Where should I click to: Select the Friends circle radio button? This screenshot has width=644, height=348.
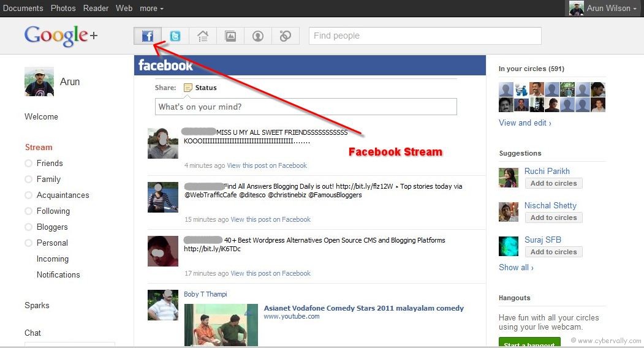click(x=28, y=164)
